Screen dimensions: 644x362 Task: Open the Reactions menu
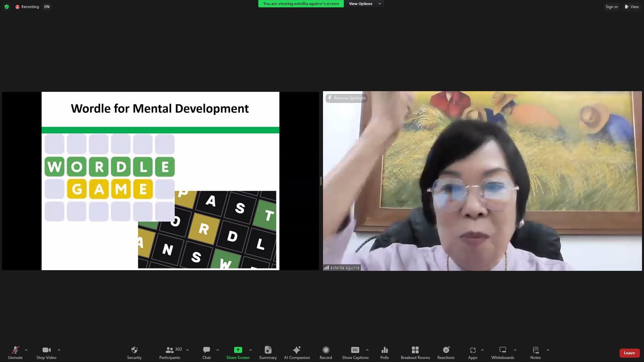446,353
